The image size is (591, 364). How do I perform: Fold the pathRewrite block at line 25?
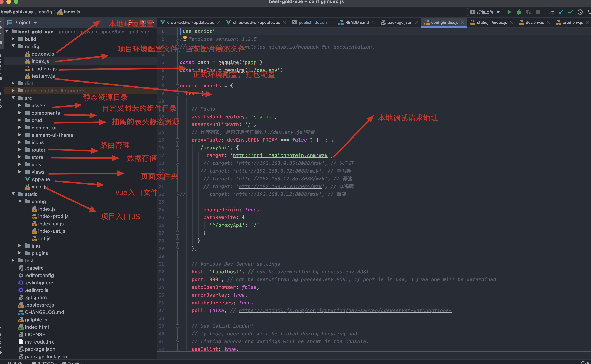(177, 217)
